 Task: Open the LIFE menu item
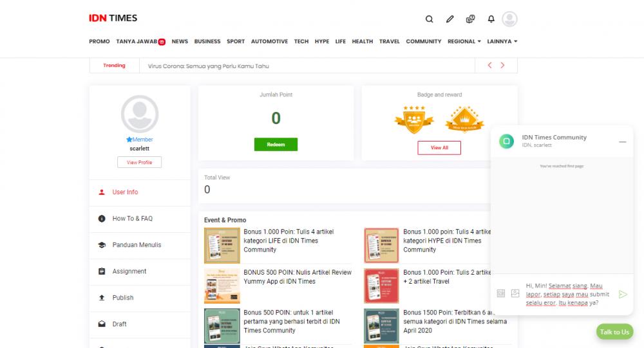341,41
